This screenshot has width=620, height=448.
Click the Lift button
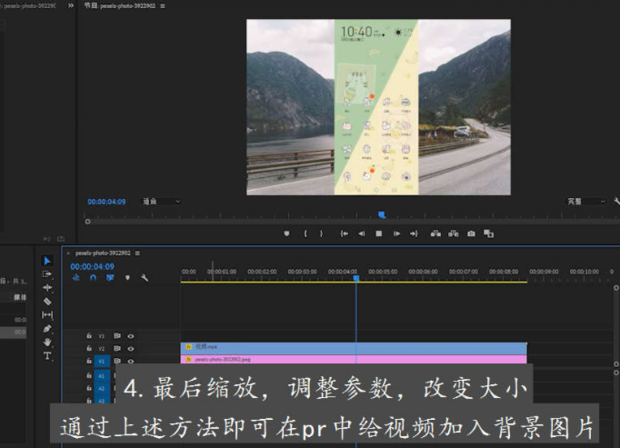pyautogui.click(x=436, y=234)
